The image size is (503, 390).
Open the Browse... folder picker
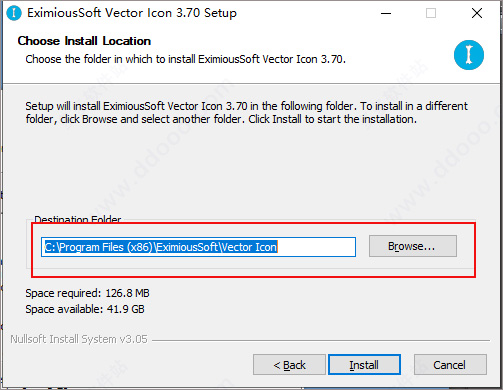pos(413,246)
